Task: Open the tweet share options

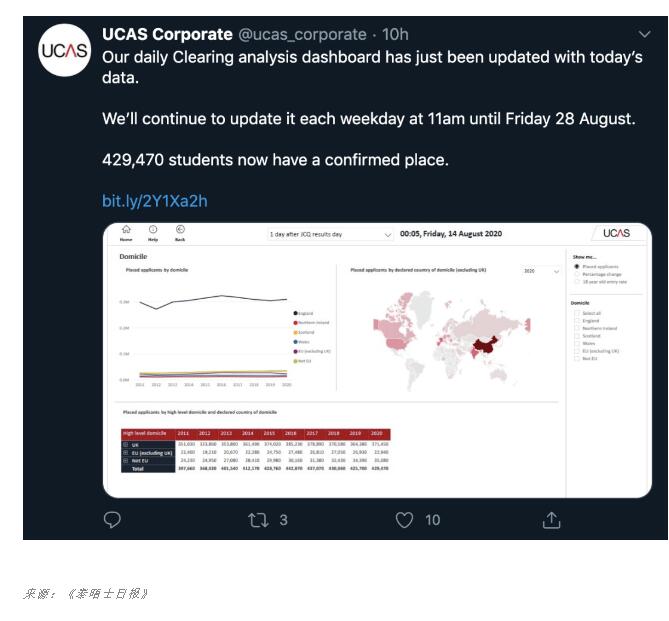Action: click(551, 520)
